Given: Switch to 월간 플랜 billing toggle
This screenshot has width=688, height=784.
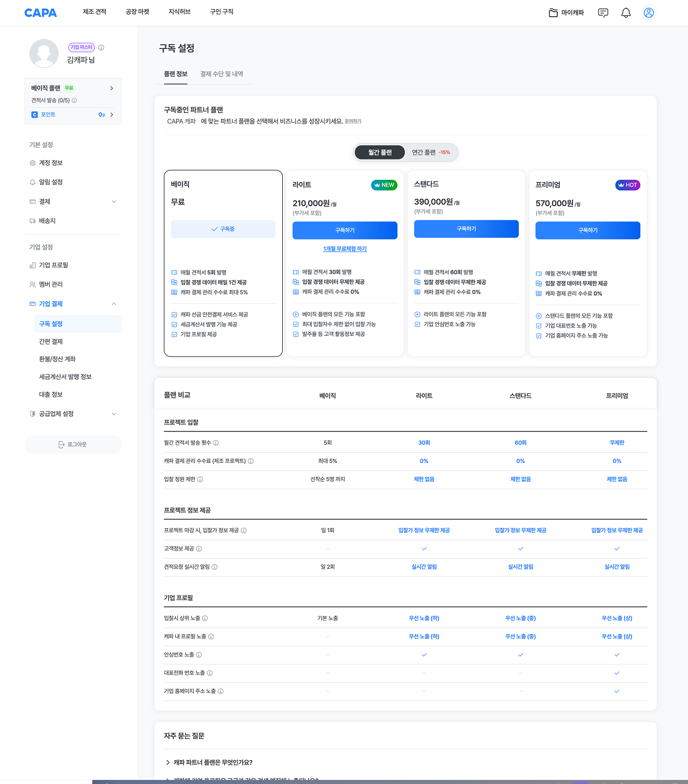Looking at the screenshot, I should pyautogui.click(x=379, y=152).
